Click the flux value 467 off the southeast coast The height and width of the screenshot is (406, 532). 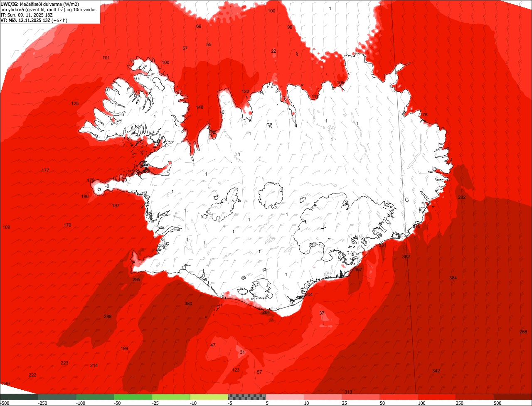(x=358, y=270)
